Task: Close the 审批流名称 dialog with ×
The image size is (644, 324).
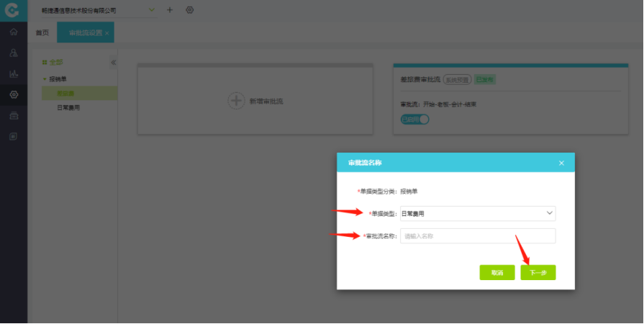Action: [561, 163]
